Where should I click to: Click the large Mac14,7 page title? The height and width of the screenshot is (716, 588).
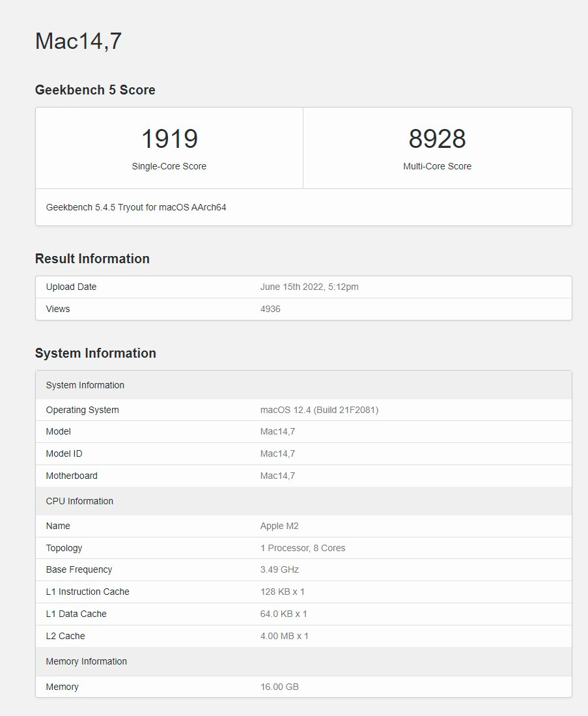pyautogui.click(x=79, y=41)
